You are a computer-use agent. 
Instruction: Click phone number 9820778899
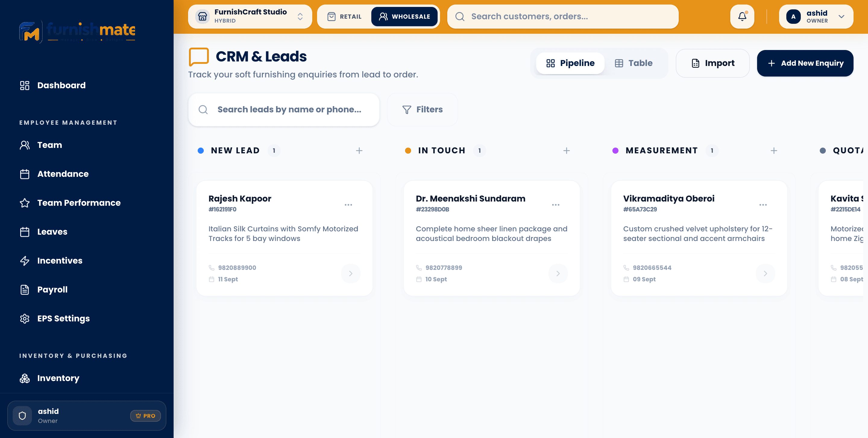(x=443, y=267)
